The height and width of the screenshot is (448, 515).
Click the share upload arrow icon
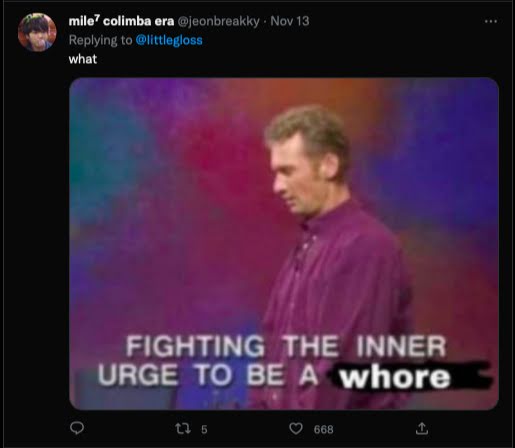click(x=422, y=428)
